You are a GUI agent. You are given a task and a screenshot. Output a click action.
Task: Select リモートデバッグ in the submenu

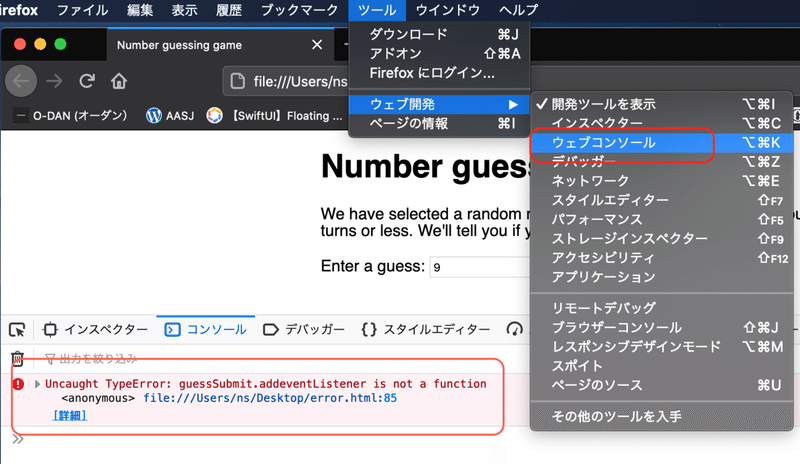(x=662, y=308)
